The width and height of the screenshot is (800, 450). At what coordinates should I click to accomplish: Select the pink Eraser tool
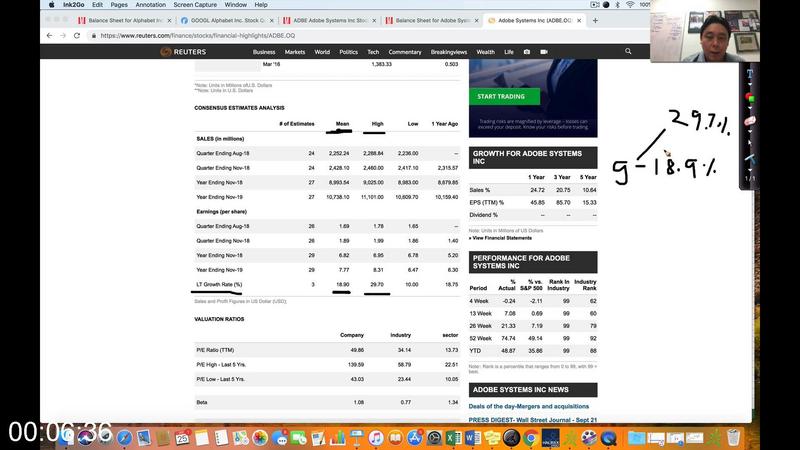click(x=749, y=121)
